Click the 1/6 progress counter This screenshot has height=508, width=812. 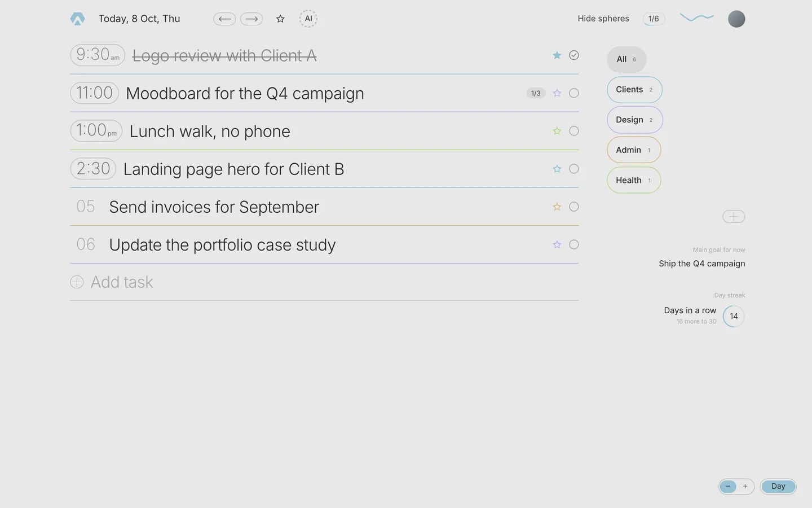click(654, 19)
